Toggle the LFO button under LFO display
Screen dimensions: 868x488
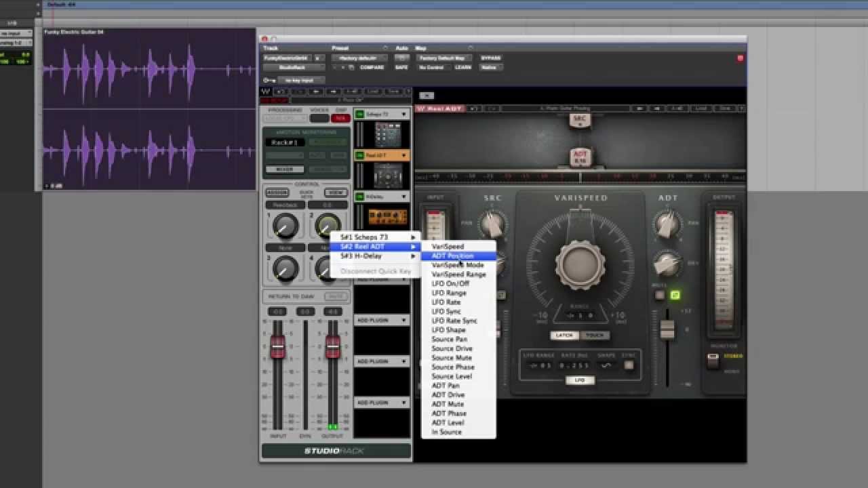(580, 380)
